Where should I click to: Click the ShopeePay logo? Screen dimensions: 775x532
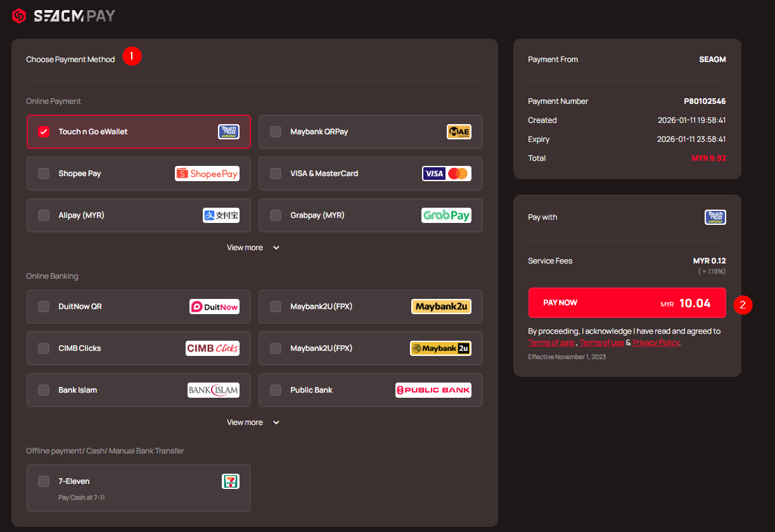pyautogui.click(x=207, y=174)
